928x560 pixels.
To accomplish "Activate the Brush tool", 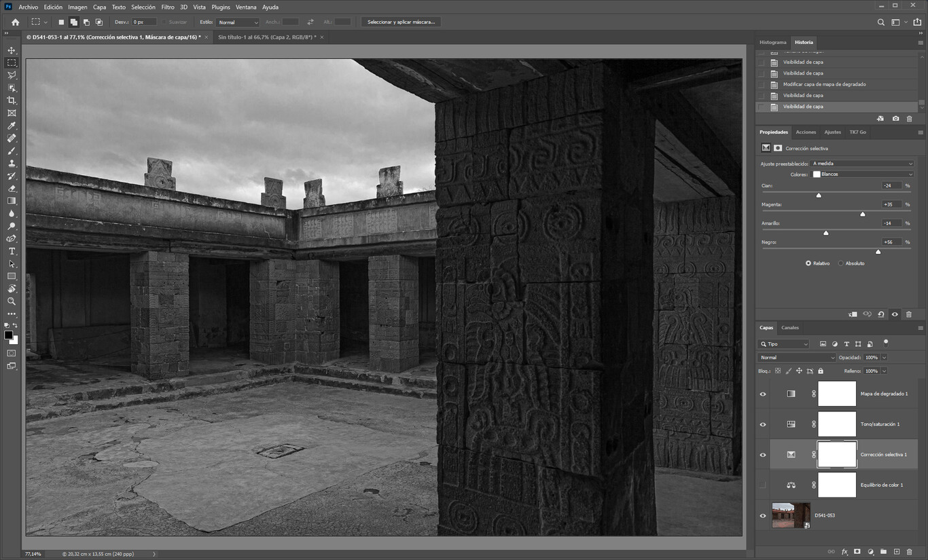I will point(12,151).
